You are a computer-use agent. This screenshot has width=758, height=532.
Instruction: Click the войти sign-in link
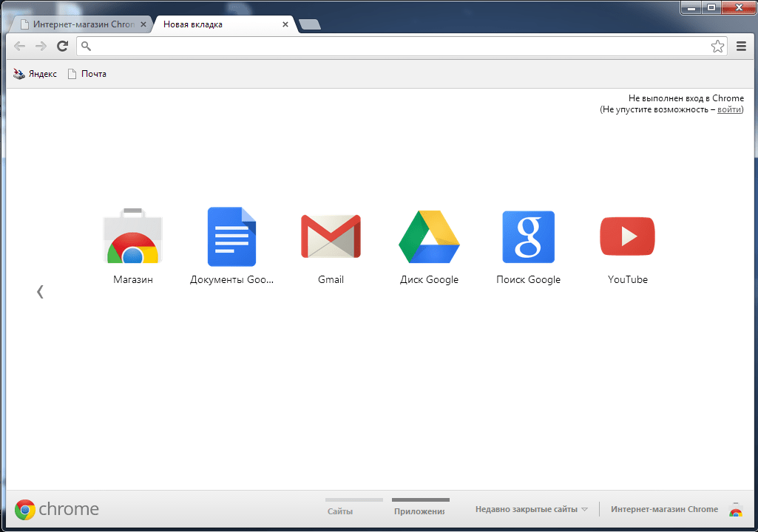coord(728,109)
